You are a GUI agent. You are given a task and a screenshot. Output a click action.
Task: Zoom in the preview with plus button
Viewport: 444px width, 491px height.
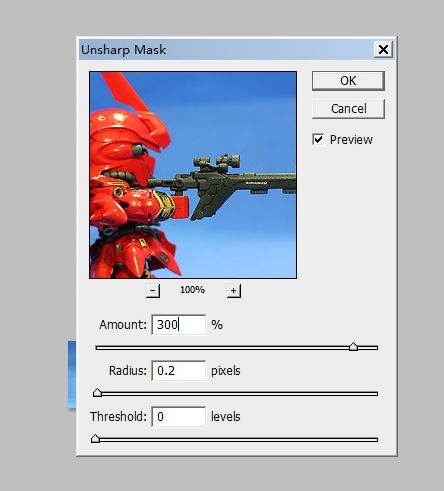[x=234, y=291]
